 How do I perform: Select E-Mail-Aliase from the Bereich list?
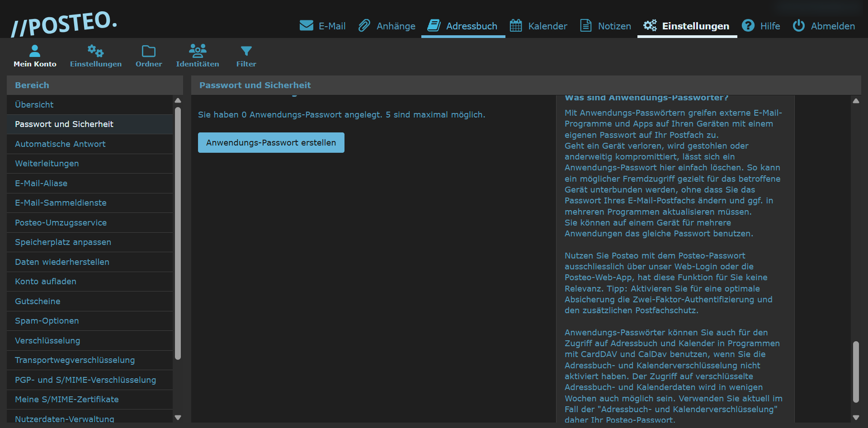point(41,183)
